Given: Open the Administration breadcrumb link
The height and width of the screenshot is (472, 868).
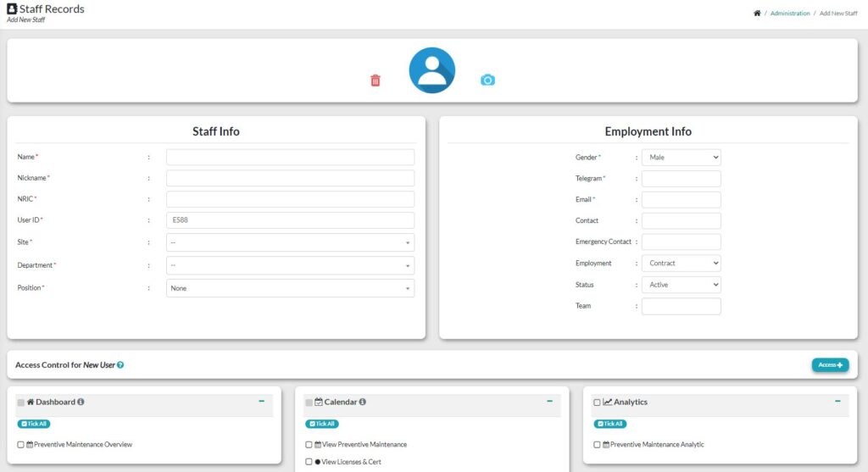Looking at the screenshot, I should pos(790,14).
